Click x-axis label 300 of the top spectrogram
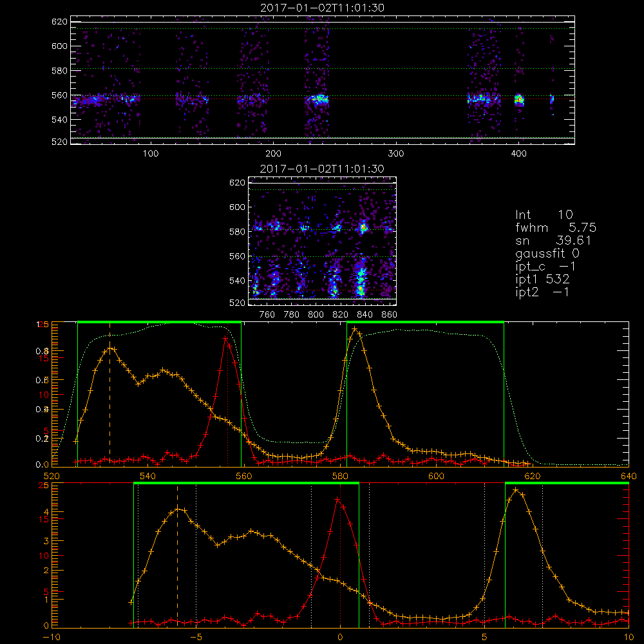 point(396,154)
